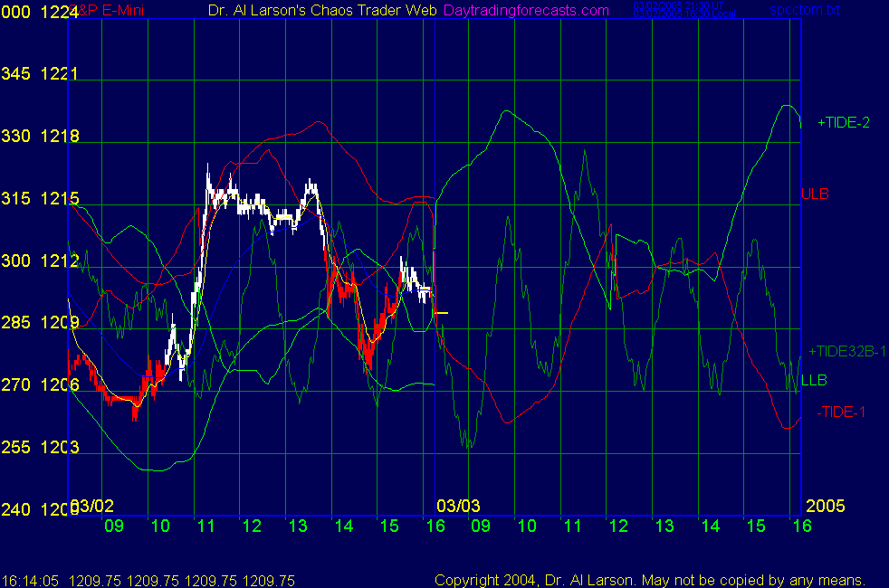Click the 2005 year label on time axis
889x588 pixels.
coord(824,505)
